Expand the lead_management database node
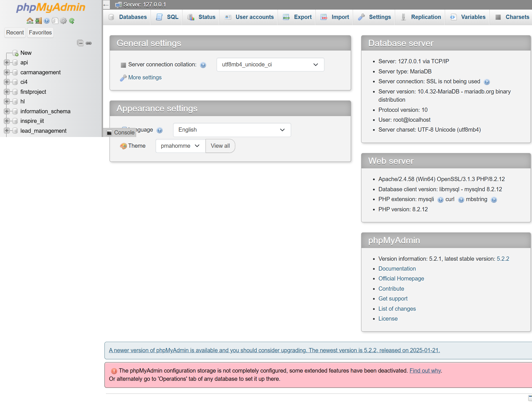 point(7,131)
